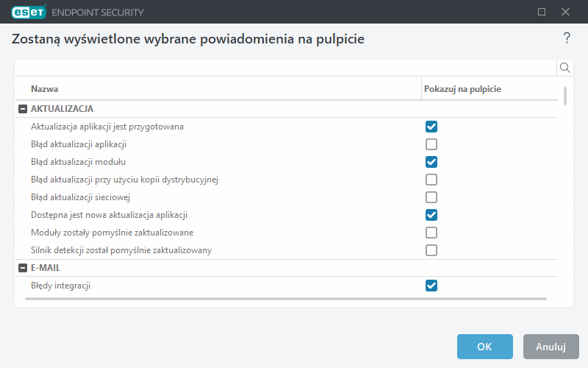This screenshot has width=588, height=368.
Task: Enable 'Moduły zostały pomyślnie zaktualizowane' checkbox
Action: pos(431,233)
